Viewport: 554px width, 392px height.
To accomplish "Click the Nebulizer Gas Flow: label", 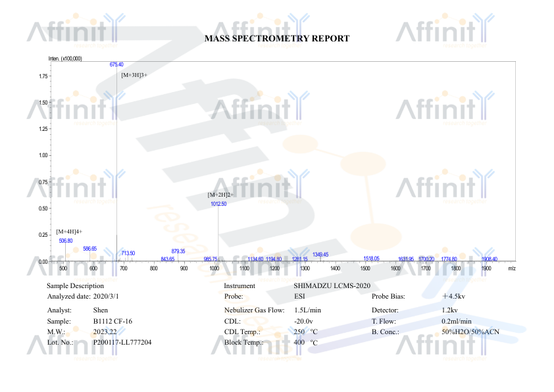I will click(x=255, y=310).
